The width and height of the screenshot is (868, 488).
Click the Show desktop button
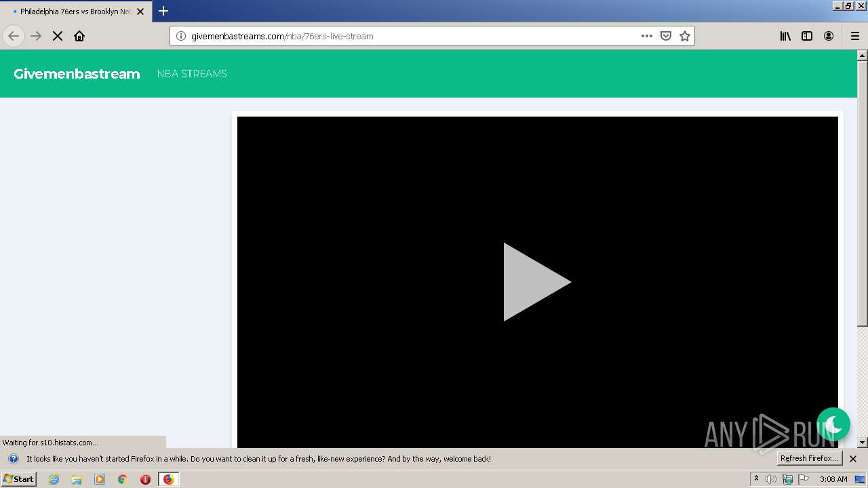(x=861, y=479)
